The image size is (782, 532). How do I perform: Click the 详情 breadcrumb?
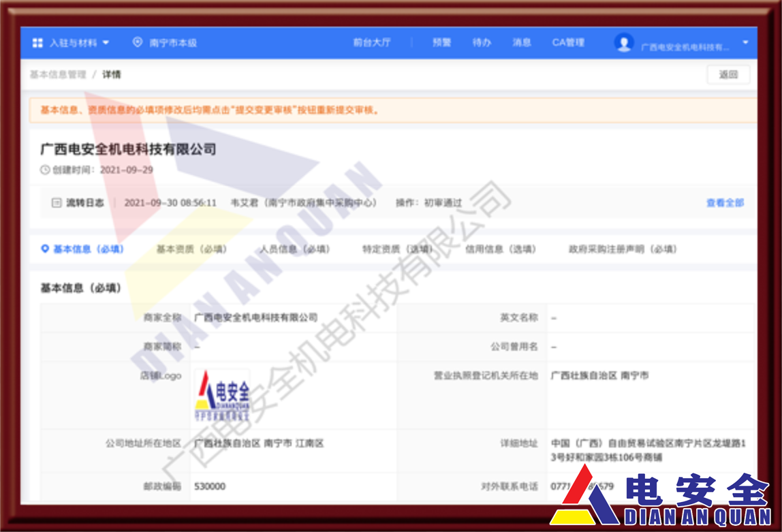tap(112, 74)
